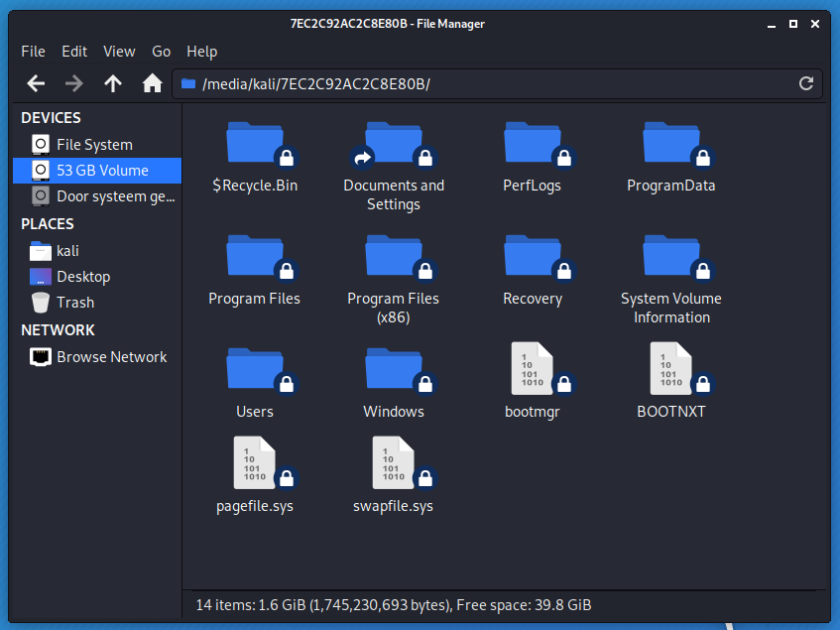Open Trash in the Places sidebar
The height and width of the screenshot is (630, 840).
tap(75, 303)
